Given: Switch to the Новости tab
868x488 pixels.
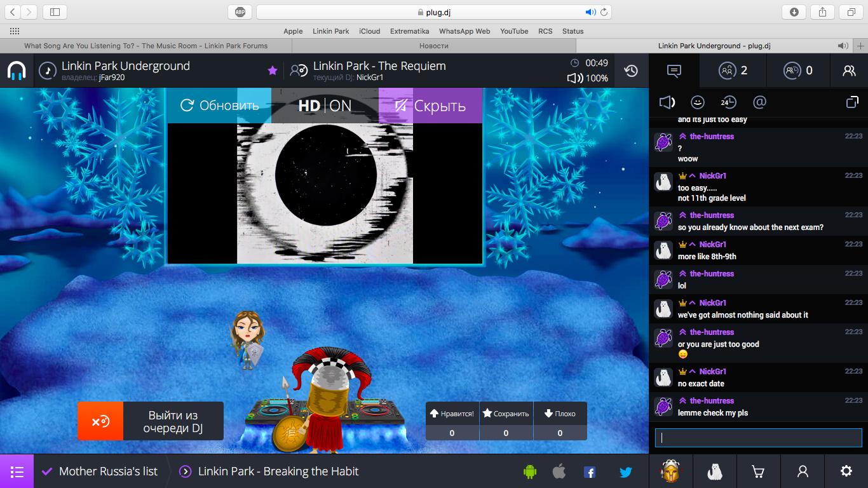Looking at the screenshot, I should pos(434,46).
